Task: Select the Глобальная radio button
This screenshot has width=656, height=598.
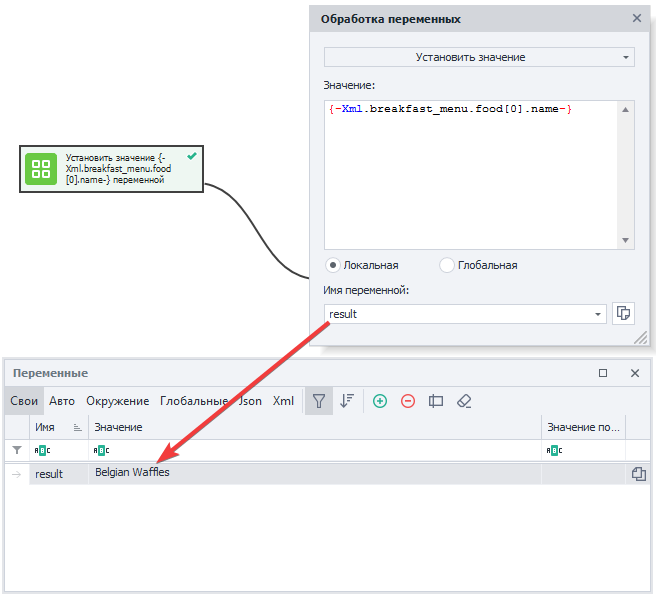Action: click(447, 265)
